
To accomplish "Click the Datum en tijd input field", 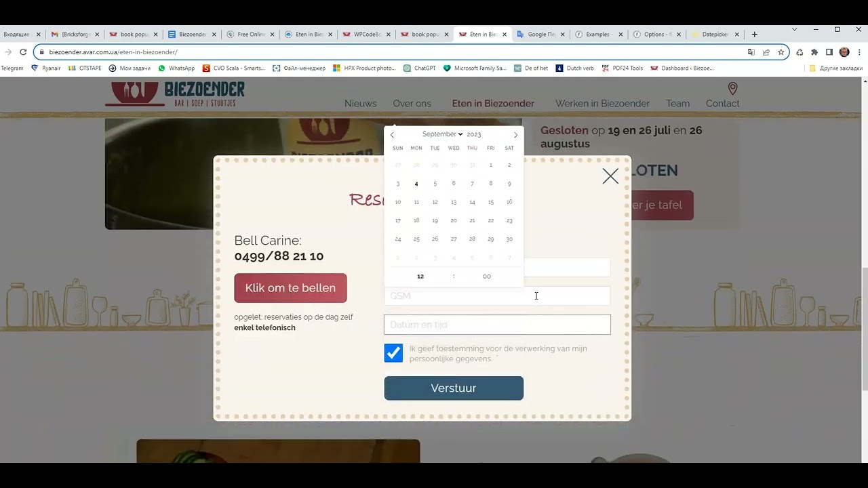I will tap(497, 325).
